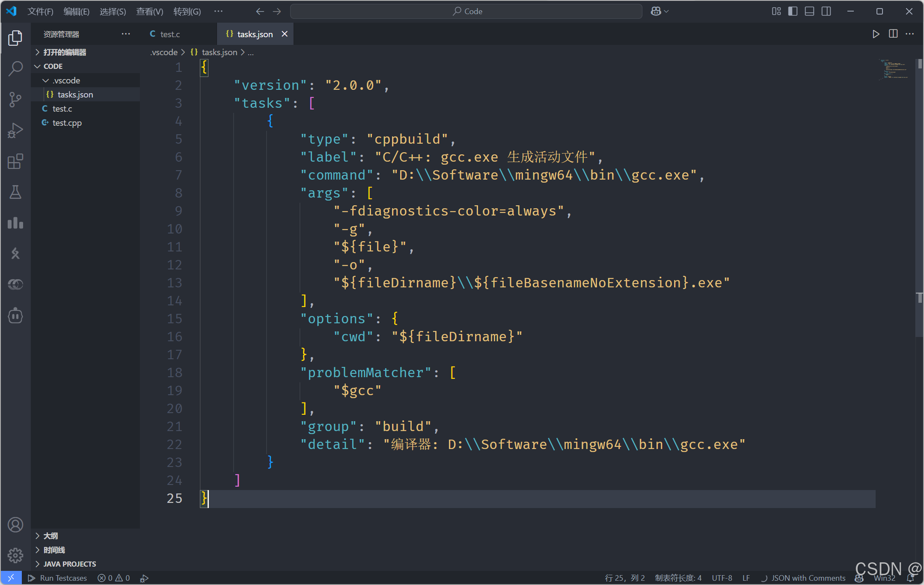Toggle the secondary sidebar visibility
This screenshot has height=585, width=924.
[826, 12]
